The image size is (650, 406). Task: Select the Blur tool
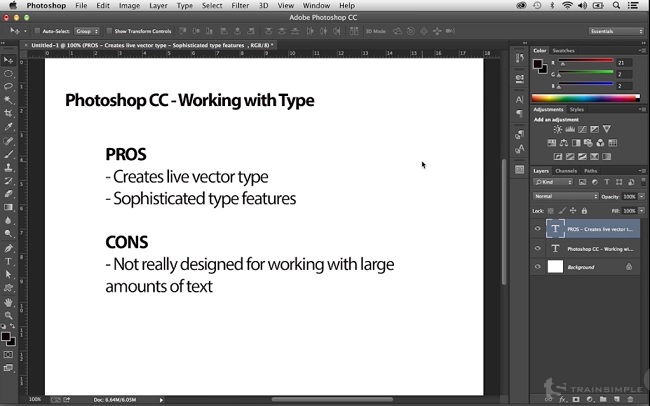coord(8,220)
